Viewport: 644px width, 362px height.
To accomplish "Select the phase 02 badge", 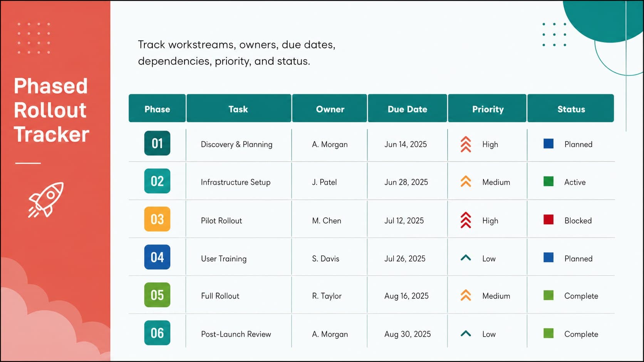I will click(157, 181).
